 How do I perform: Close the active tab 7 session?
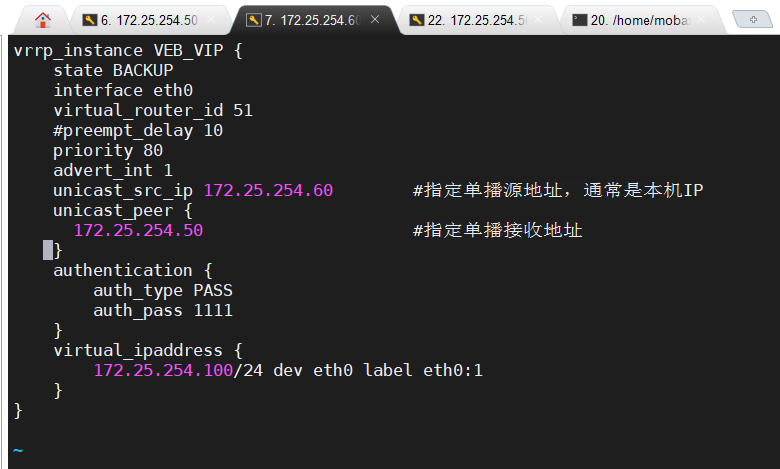(x=375, y=19)
